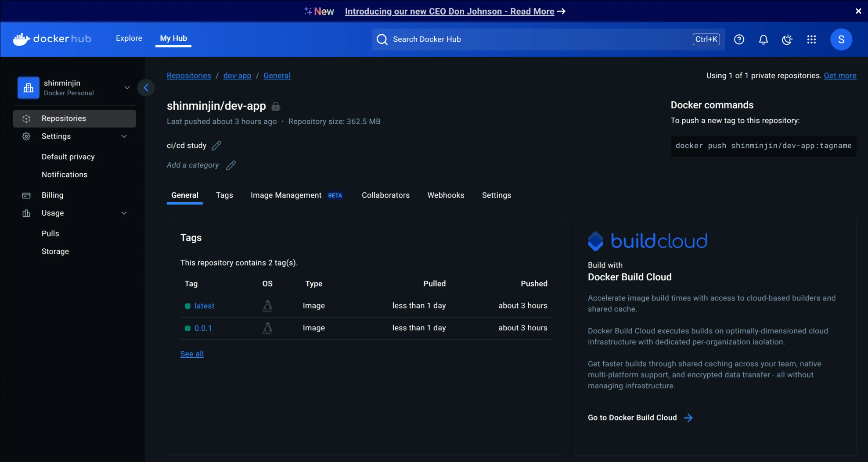Open the Collaborators tab

(385, 195)
